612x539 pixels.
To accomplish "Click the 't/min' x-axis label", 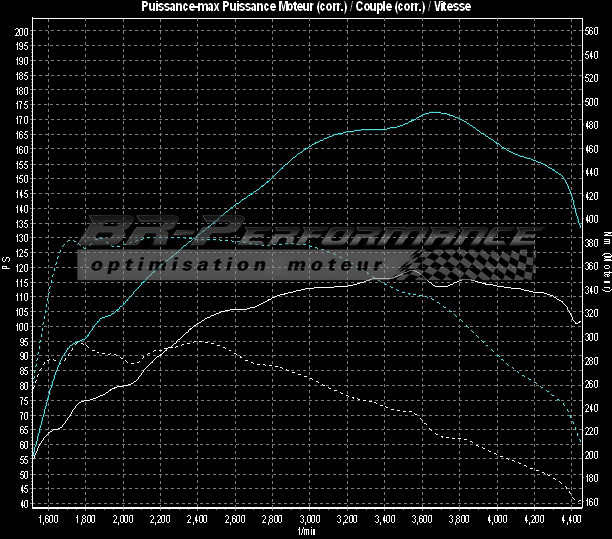I will [306, 532].
